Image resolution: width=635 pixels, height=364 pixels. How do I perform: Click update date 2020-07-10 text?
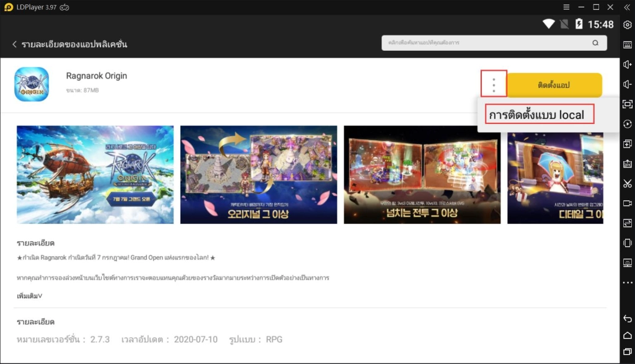click(x=195, y=339)
